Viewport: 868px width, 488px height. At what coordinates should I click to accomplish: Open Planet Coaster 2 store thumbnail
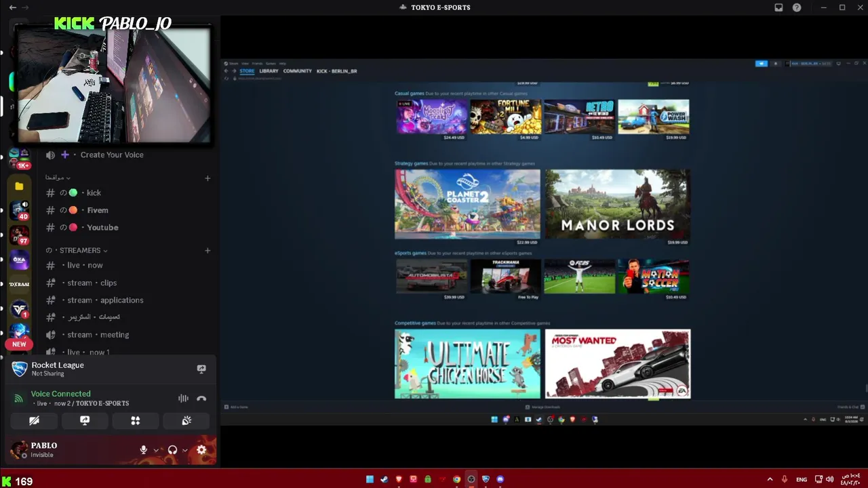468,204
